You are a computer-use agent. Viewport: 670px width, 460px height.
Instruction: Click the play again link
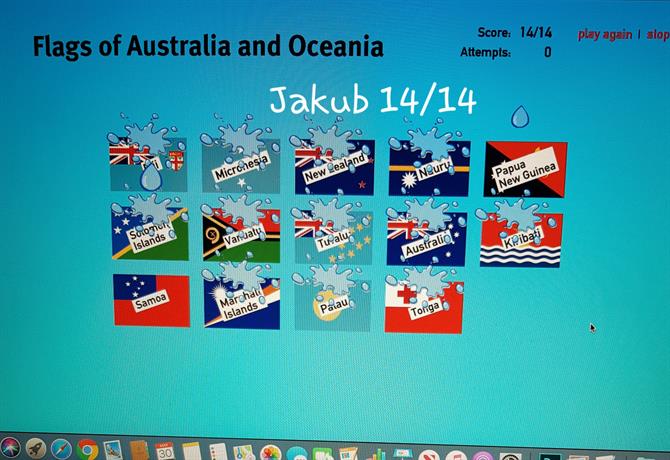[x=605, y=35]
